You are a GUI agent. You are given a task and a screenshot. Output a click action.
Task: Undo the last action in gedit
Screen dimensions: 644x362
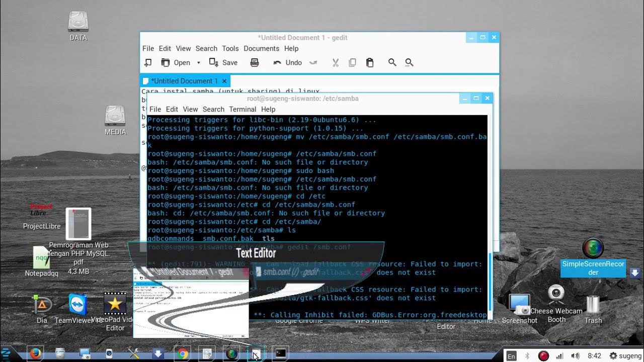coord(287,62)
